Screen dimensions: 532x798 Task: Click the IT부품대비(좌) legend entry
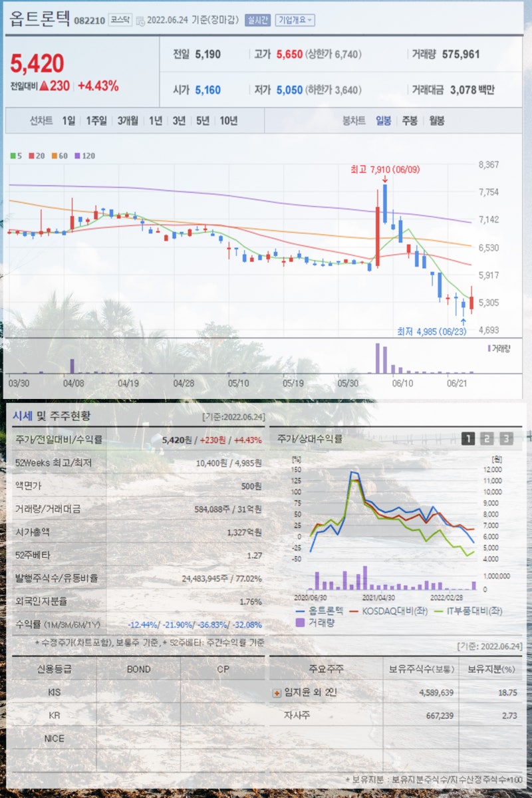(468, 610)
